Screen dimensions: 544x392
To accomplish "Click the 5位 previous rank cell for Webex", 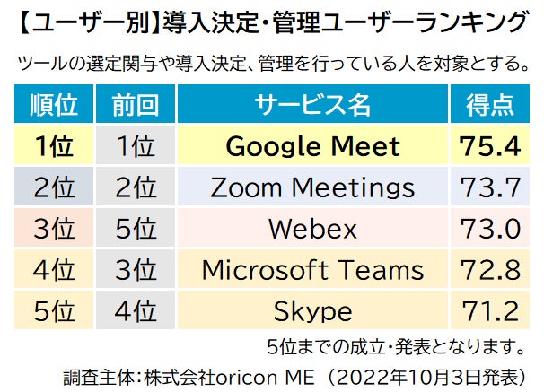I will 136,227.
